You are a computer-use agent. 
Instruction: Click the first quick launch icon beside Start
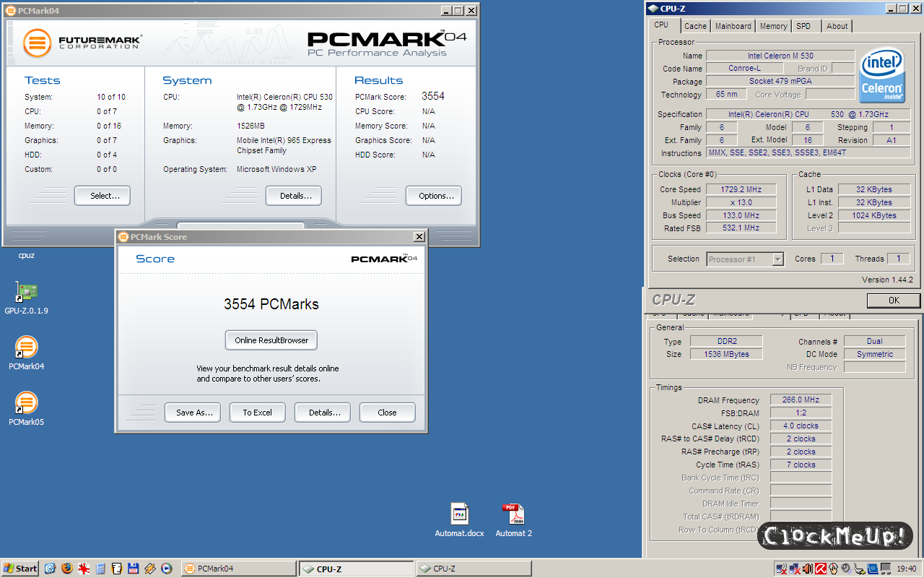click(x=51, y=569)
